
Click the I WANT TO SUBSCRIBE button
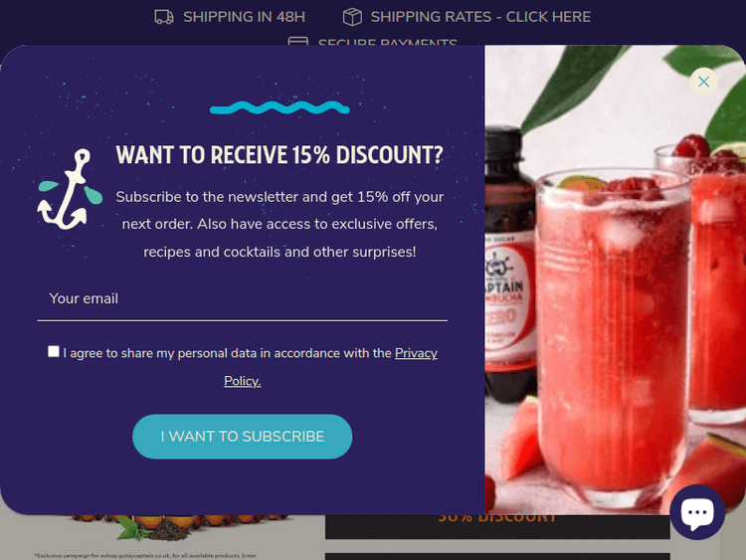(x=242, y=437)
